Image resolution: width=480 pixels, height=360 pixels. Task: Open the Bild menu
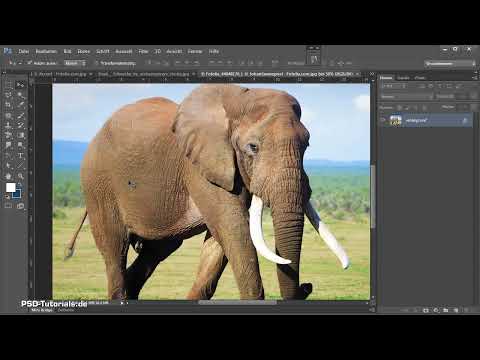pos(67,51)
